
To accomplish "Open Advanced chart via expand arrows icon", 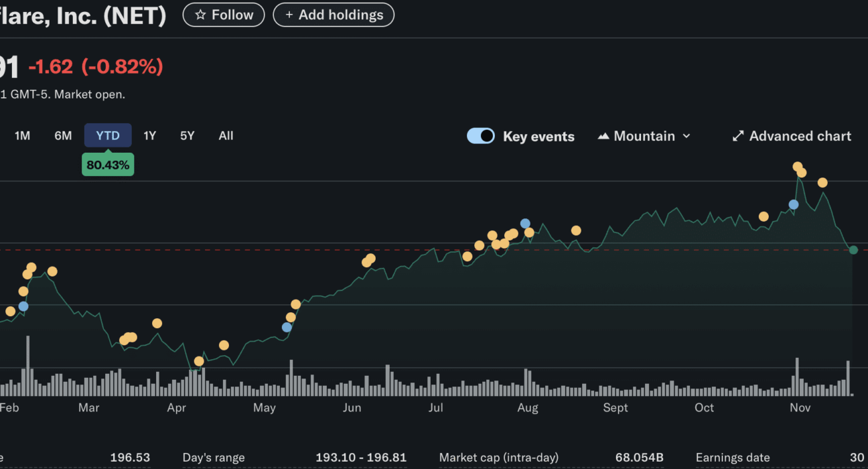I will [738, 136].
